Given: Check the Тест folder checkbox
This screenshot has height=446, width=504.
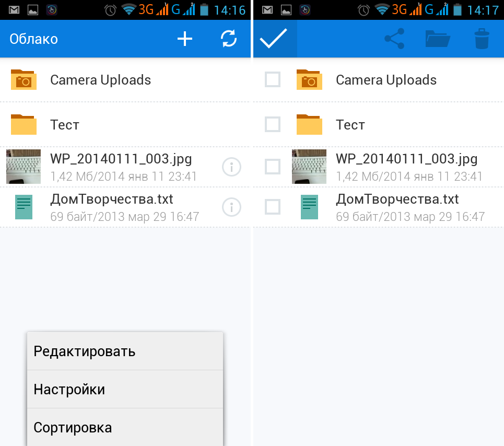Looking at the screenshot, I should click(273, 124).
